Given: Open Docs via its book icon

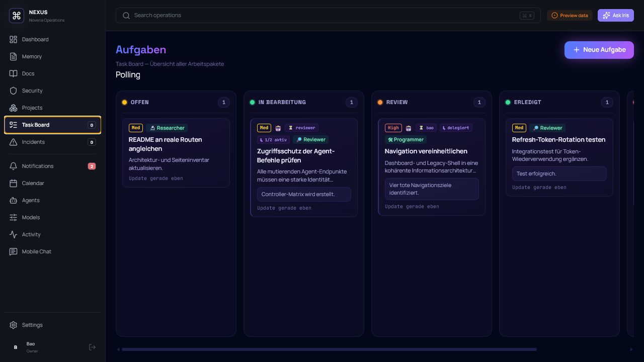Looking at the screenshot, I should pos(13,73).
